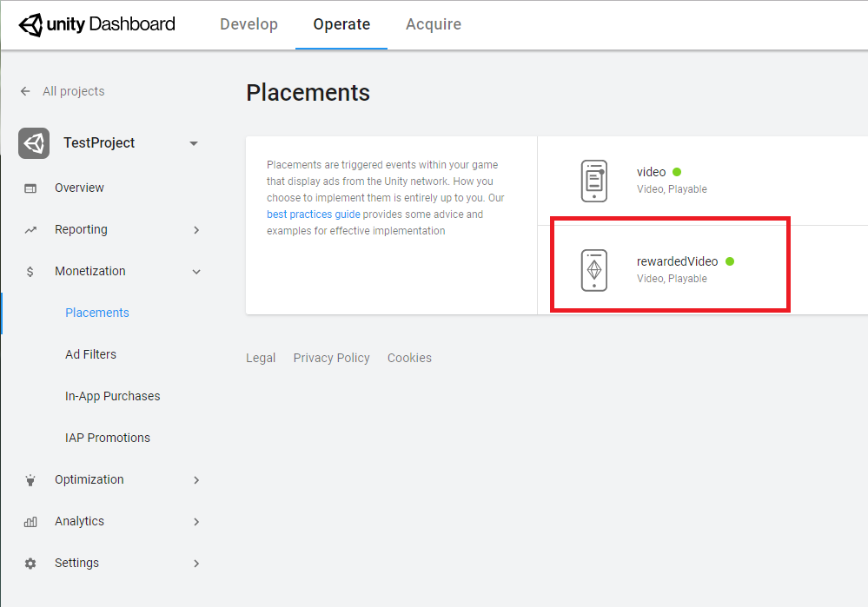Click the rewardedVideo placement phone icon

[x=594, y=270]
